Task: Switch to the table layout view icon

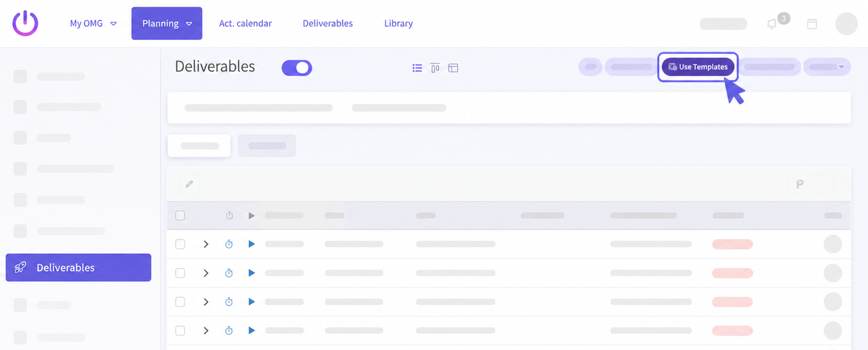Action: (x=453, y=68)
